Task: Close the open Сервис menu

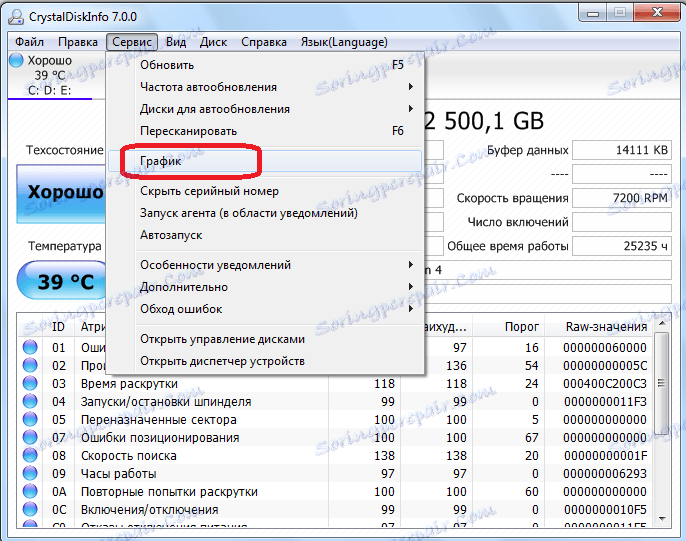Action: [x=132, y=42]
